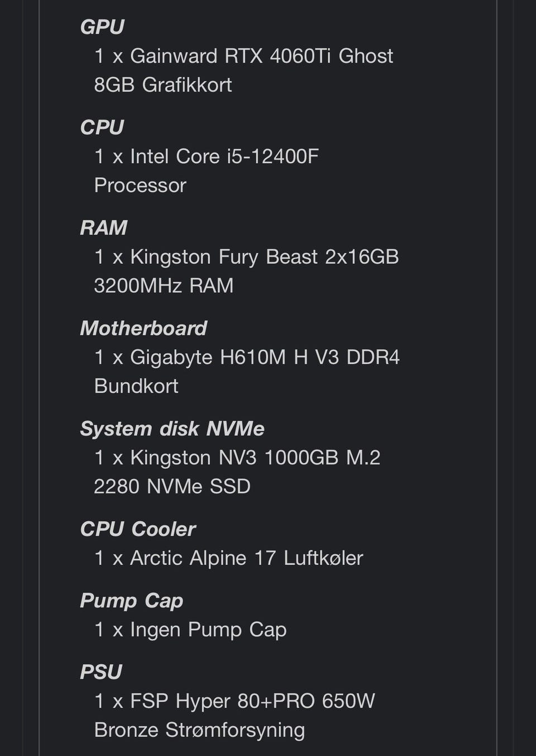
Task: Click the word Processor
Action: click(x=140, y=186)
